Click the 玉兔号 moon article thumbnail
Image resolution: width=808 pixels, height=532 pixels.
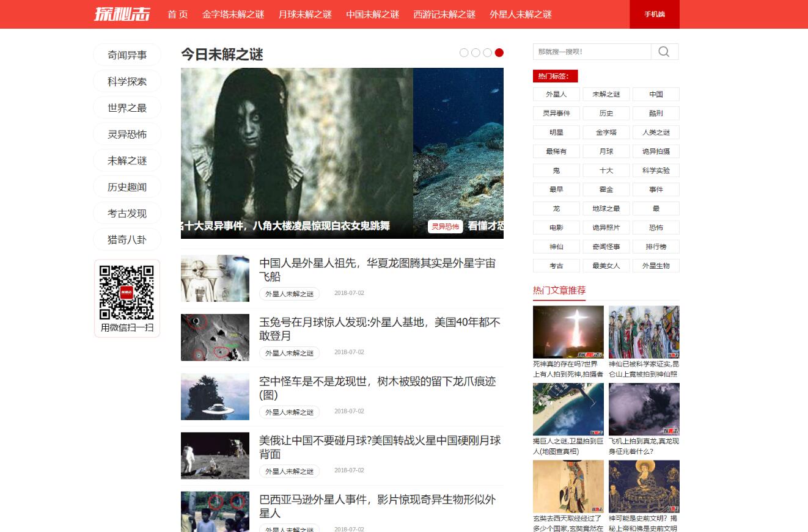click(x=215, y=337)
